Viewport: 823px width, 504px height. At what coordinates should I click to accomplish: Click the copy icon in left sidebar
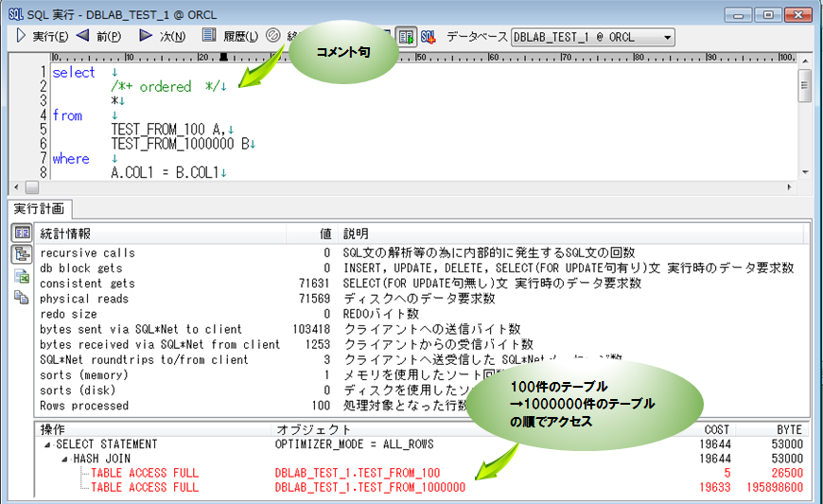pyautogui.click(x=21, y=296)
